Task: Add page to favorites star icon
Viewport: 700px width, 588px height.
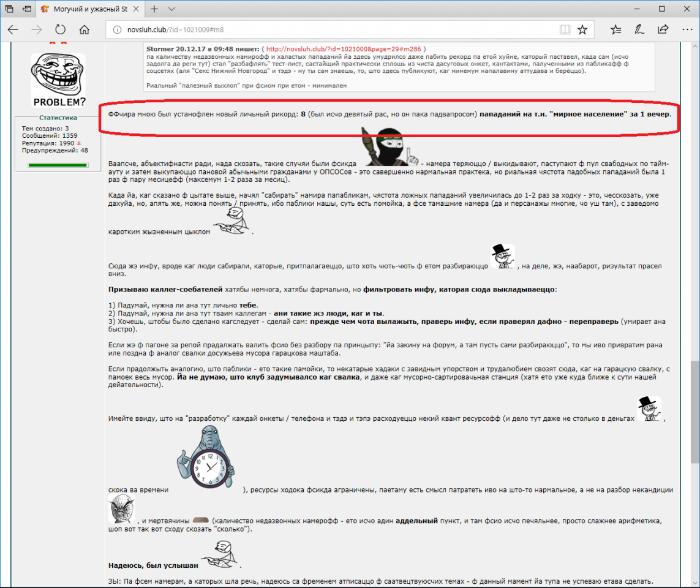Action: (582, 29)
